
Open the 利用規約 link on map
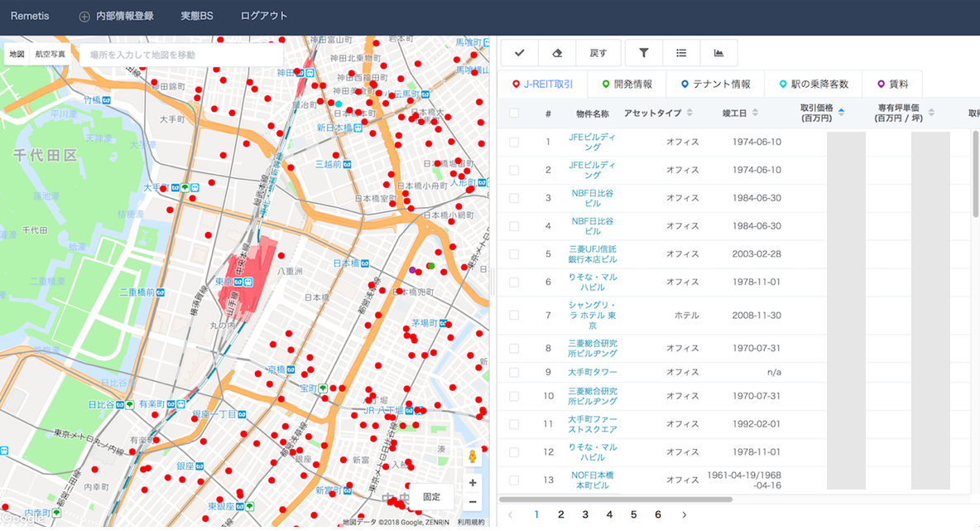(x=471, y=522)
